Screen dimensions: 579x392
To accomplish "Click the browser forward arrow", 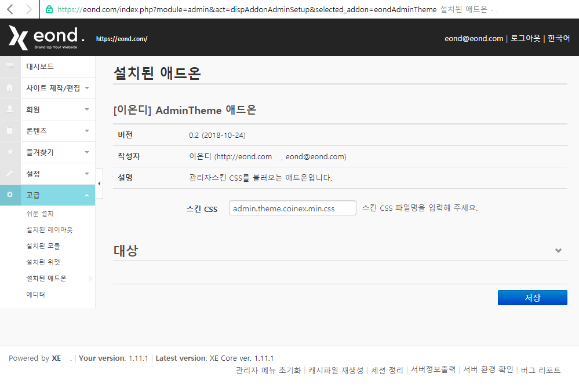I will tap(28, 9).
